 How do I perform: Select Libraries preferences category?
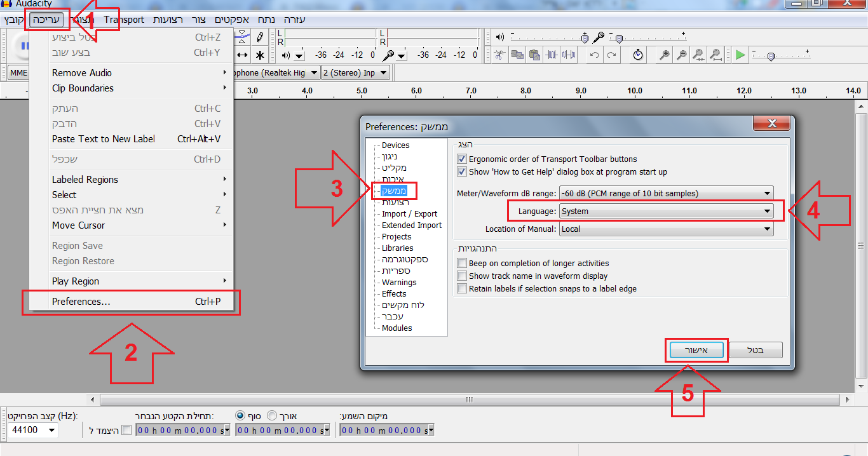pyautogui.click(x=398, y=248)
